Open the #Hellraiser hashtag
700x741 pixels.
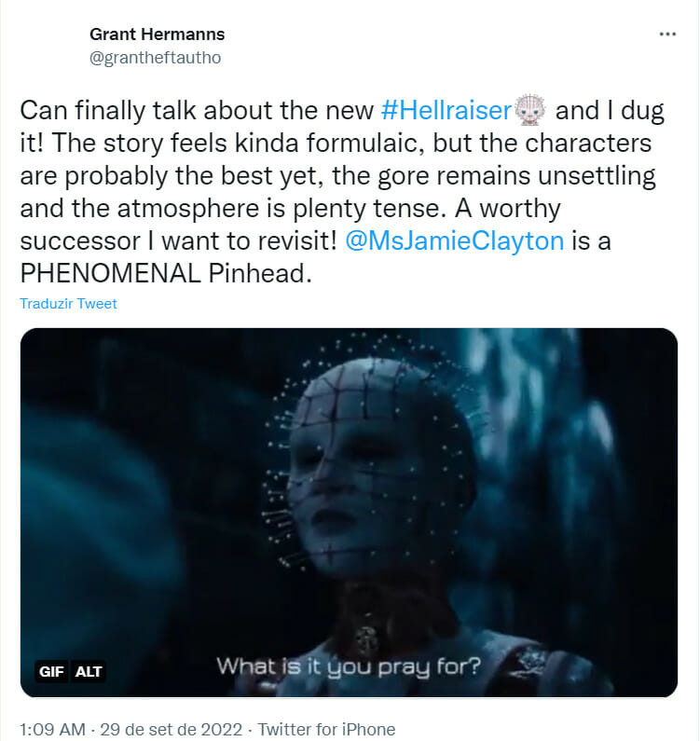[x=447, y=111]
